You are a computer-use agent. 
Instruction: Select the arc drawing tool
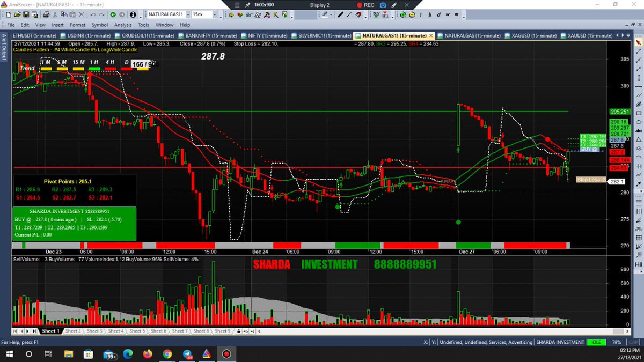coord(638,156)
